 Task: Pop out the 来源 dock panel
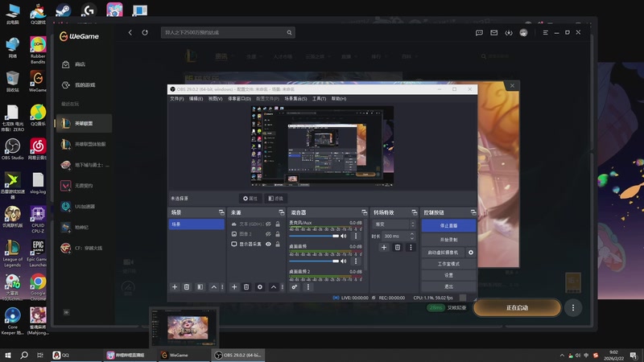(x=281, y=212)
